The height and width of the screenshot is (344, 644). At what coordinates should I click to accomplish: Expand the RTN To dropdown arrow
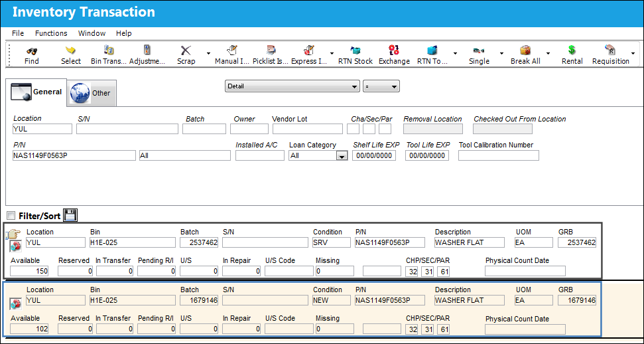pos(455,54)
